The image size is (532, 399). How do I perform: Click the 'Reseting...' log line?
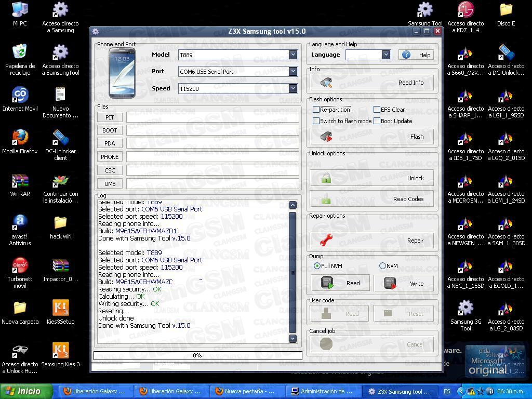(x=114, y=311)
